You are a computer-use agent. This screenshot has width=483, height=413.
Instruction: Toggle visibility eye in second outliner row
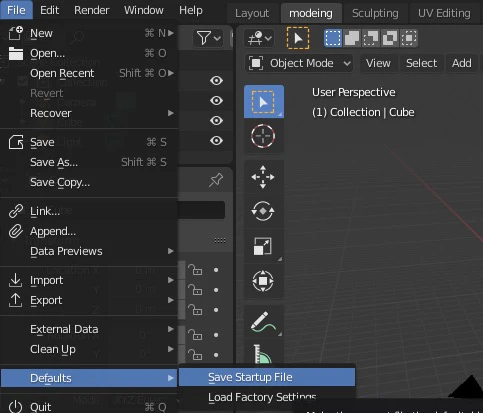216,100
